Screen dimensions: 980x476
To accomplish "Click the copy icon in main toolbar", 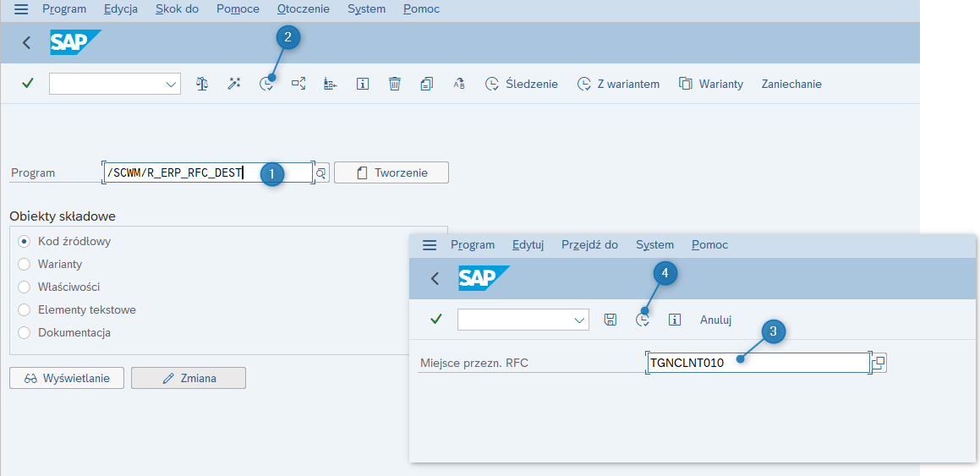I will click(427, 84).
